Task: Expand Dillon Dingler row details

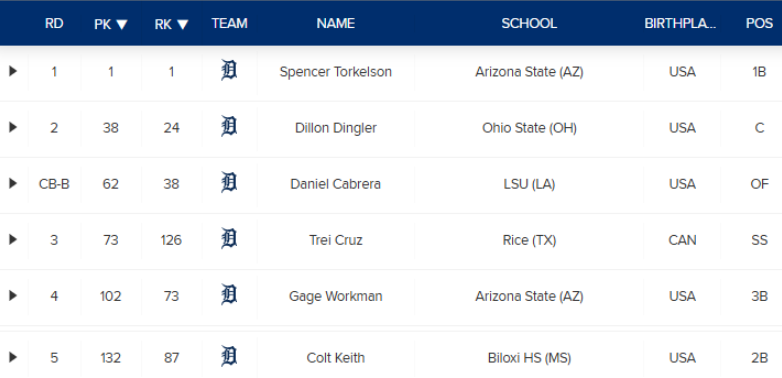Action: coord(13,127)
